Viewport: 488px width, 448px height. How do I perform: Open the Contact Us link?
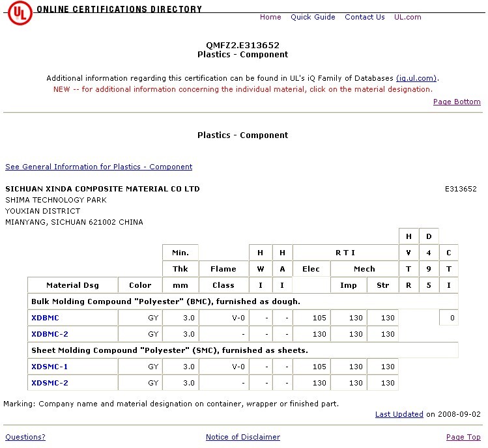coord(364,17)
